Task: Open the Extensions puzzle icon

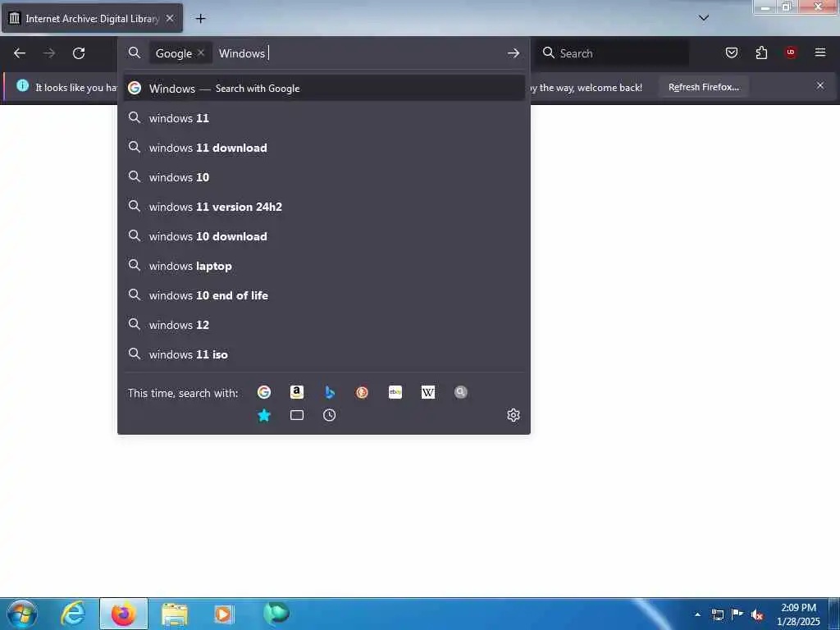Action: pyautogui.click(x=761, y=52)
